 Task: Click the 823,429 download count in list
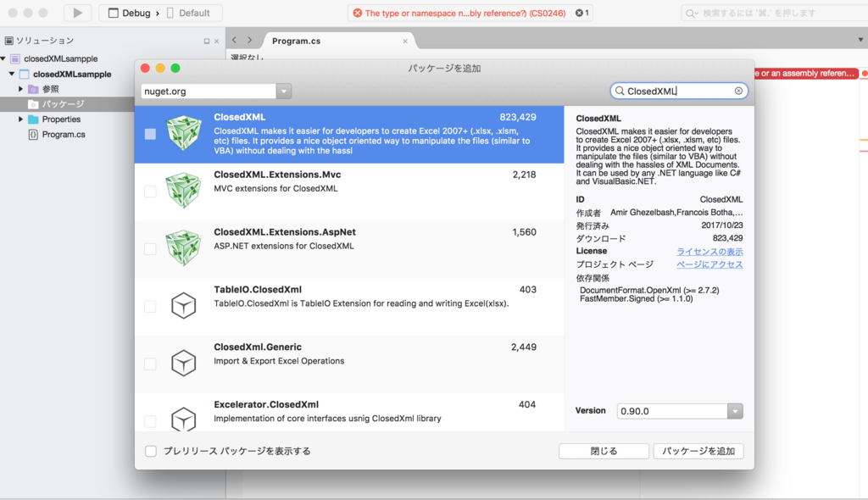518,117
